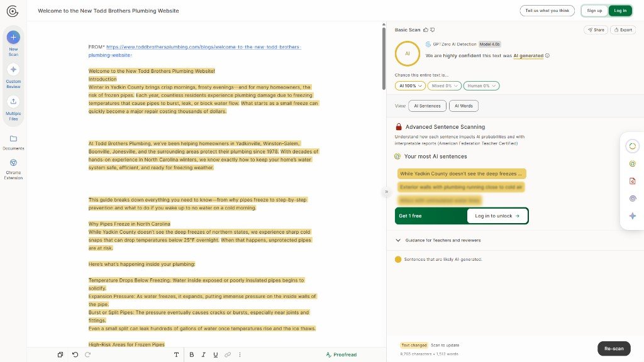644x362 pixels.
Task: Click the document title at the top
Action: tap(108, 11)
